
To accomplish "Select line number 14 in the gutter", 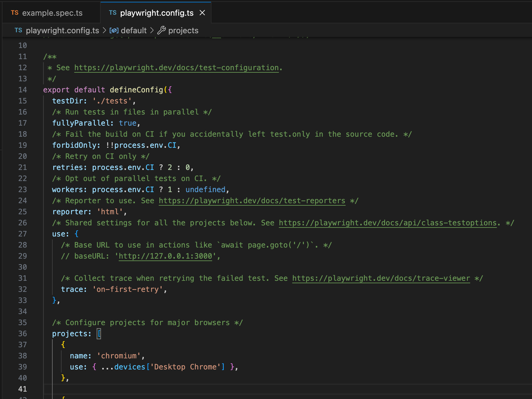I will pyautogui.click(x=22, y=90).
